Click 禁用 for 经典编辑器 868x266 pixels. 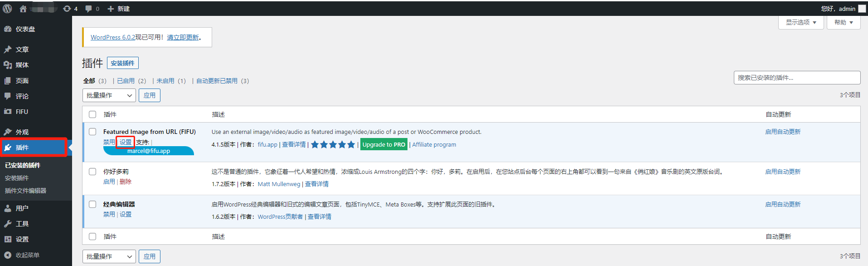(x=109, y=214)
